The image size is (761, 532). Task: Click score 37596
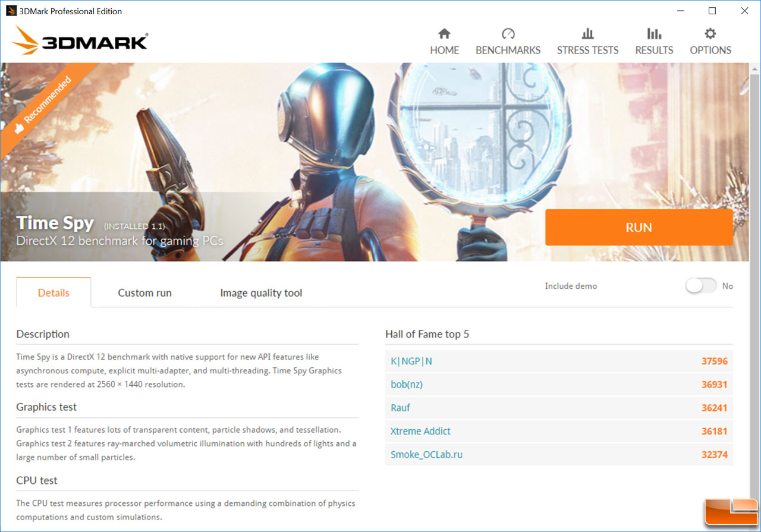[714, 361]
